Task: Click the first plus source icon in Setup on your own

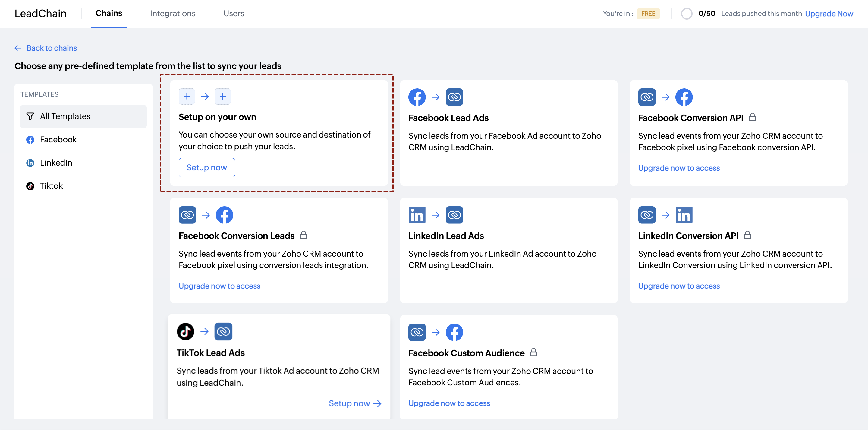Action: click(x=187, y=97)
